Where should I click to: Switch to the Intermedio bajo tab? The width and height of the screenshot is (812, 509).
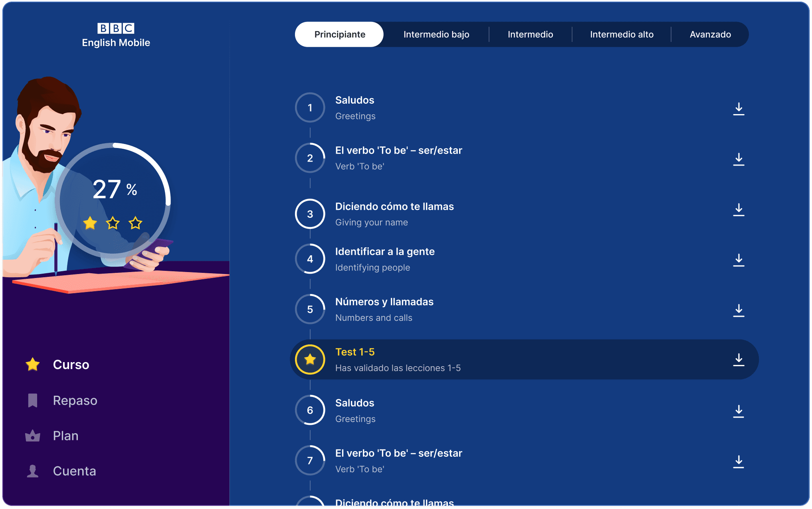[436, 34]
